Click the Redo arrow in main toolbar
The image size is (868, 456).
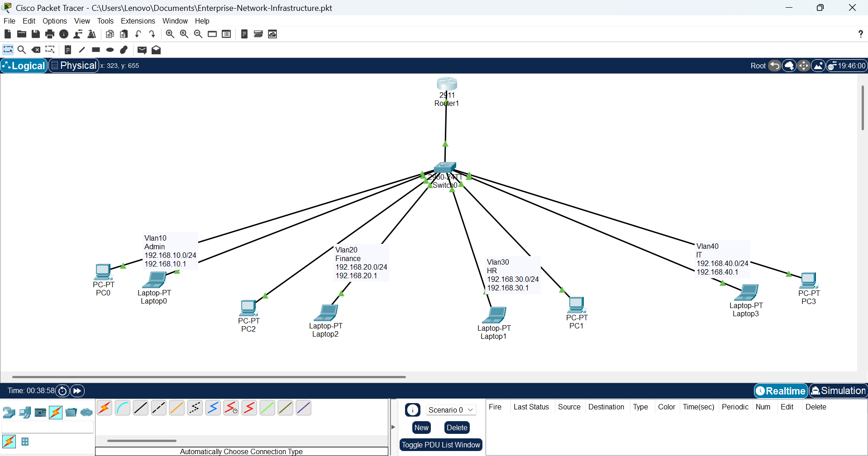coord(152,34)
